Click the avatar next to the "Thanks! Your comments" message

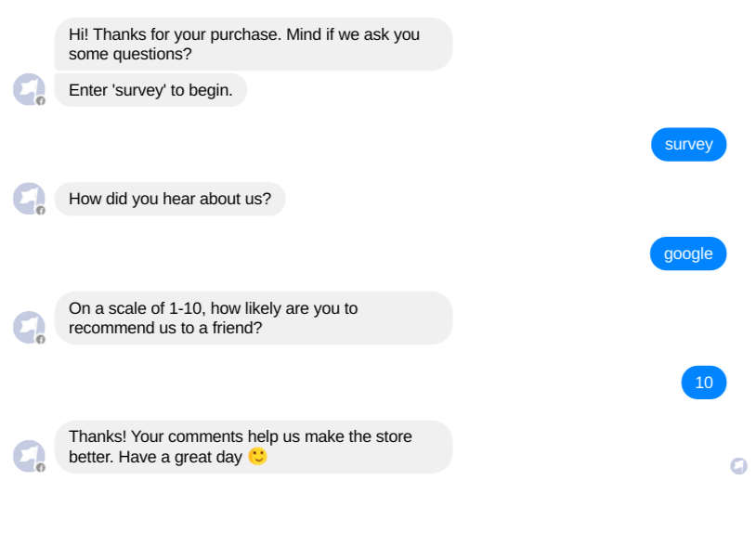pos(29,456)
